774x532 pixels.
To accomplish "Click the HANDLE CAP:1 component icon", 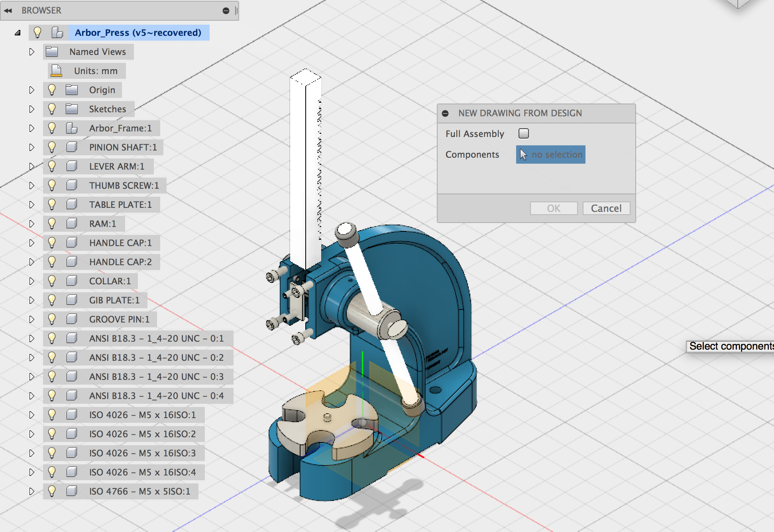I will (72, 243).
